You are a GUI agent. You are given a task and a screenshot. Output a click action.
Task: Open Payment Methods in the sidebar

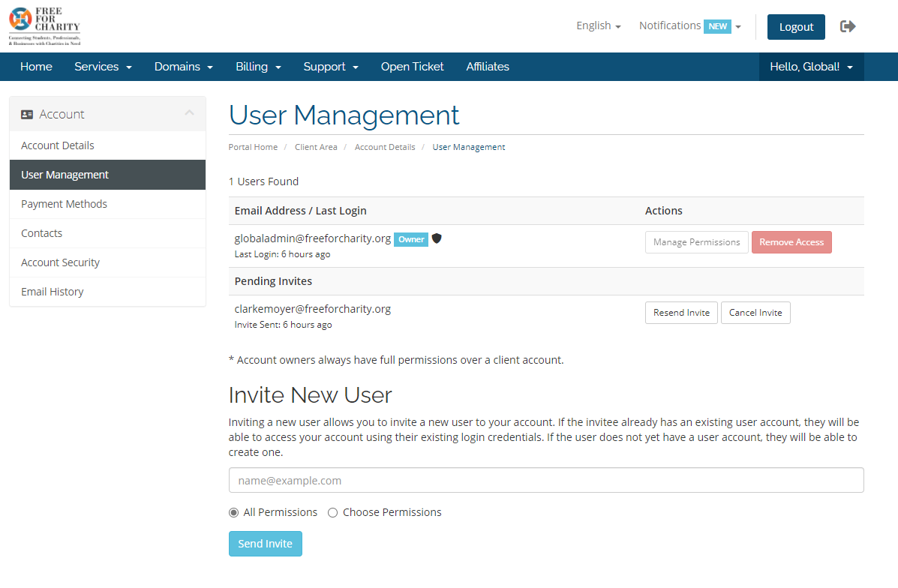point(64,203)
